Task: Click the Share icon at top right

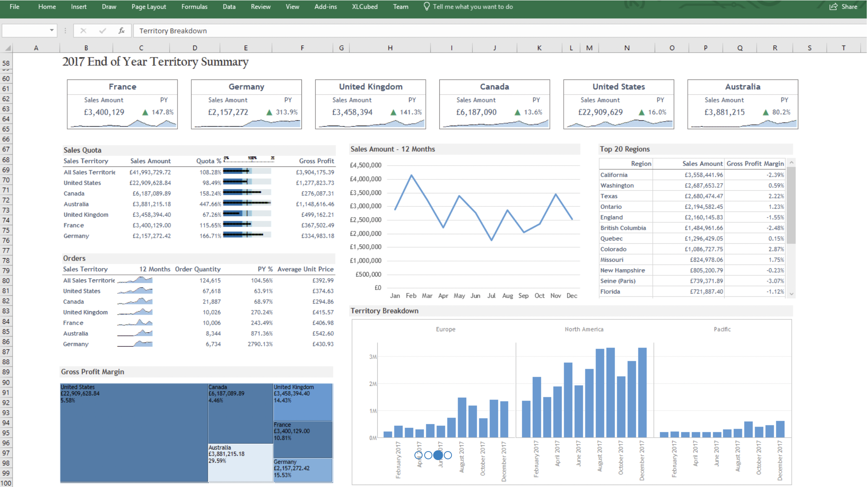Action: 833,7
